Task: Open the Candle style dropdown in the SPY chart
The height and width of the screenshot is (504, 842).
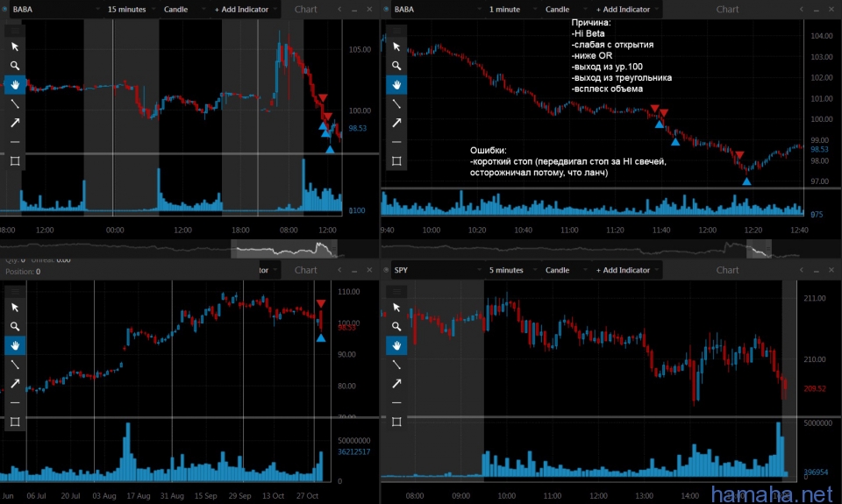Action: tap(566, 270)
